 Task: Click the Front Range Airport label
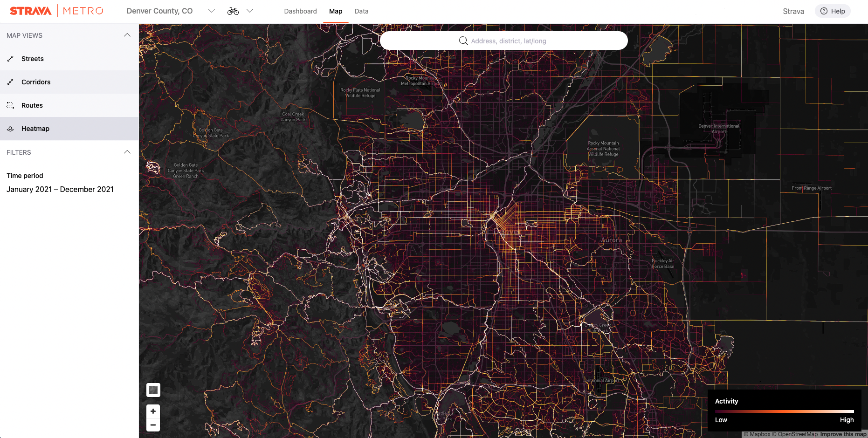coord(812,188)
